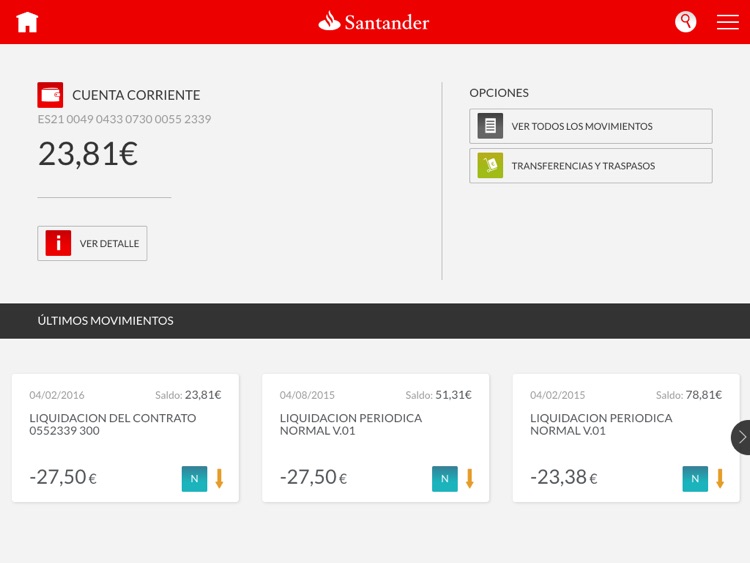Open the 04/08/2015 Liquidacion Periodica movement
The width and height of the screenshot is (750, 563).
pyautogui.click(x=375, y=438)
